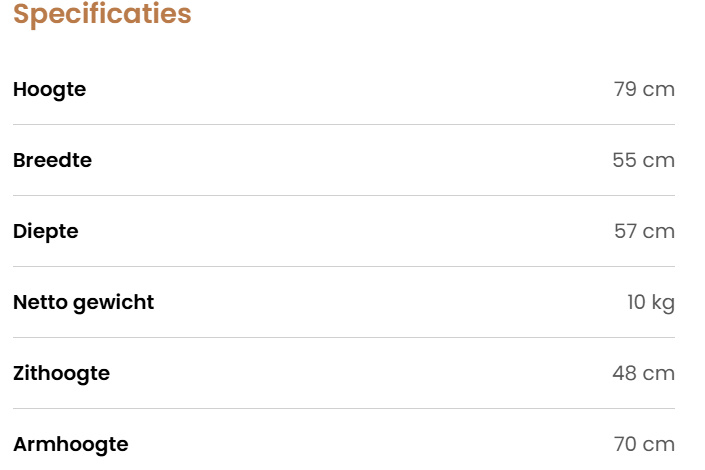Click the Armhoogte label
Image resolution: width=705 pixels, height=470 pixels.
tap(70, 444)
